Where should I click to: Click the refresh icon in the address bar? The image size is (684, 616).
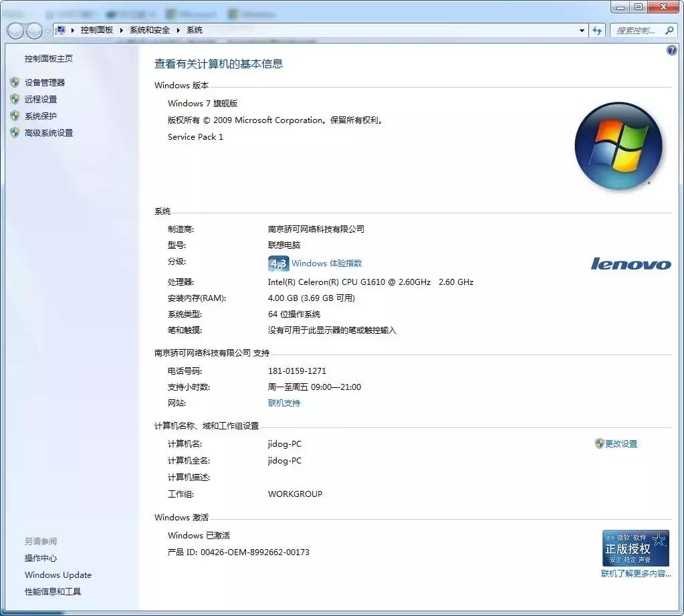click(597, 31)
